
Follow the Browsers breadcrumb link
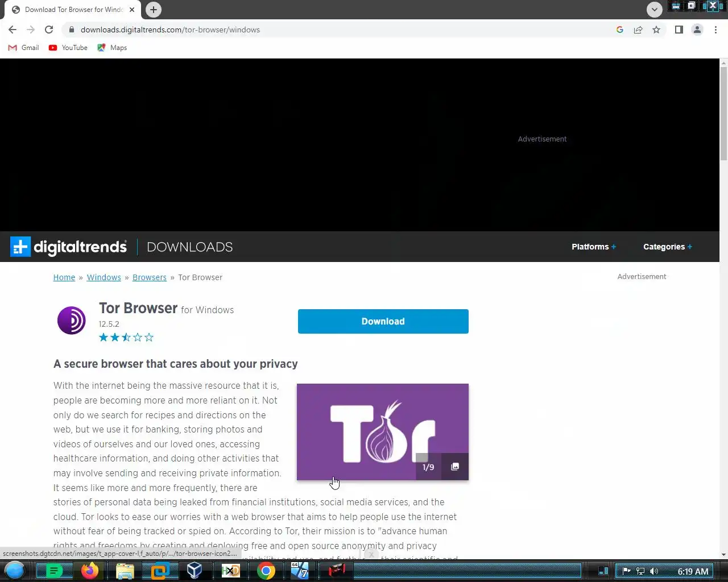[x=150, y=277]
